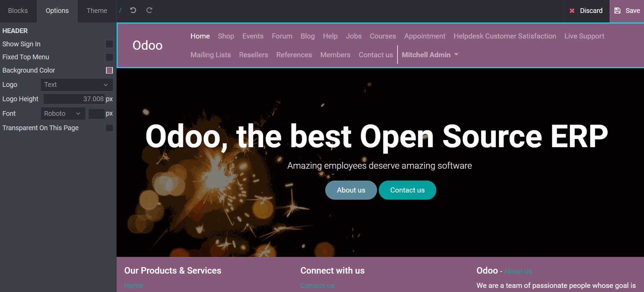Switch to the Theme tab
Screen dimensions: 644x292
coord(97,11)
